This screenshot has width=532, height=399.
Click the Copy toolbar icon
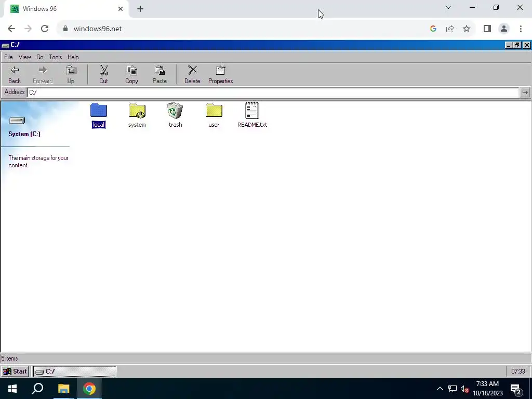(x=131, y=75)
